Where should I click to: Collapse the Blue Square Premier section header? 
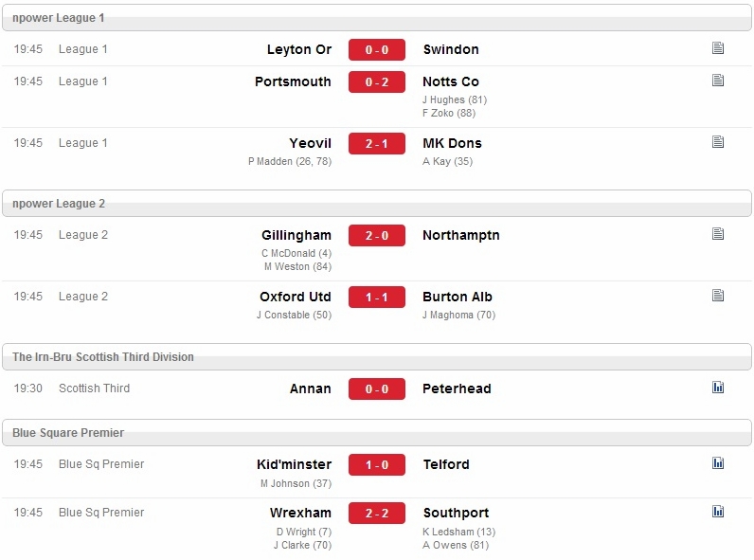pos(376,433)
